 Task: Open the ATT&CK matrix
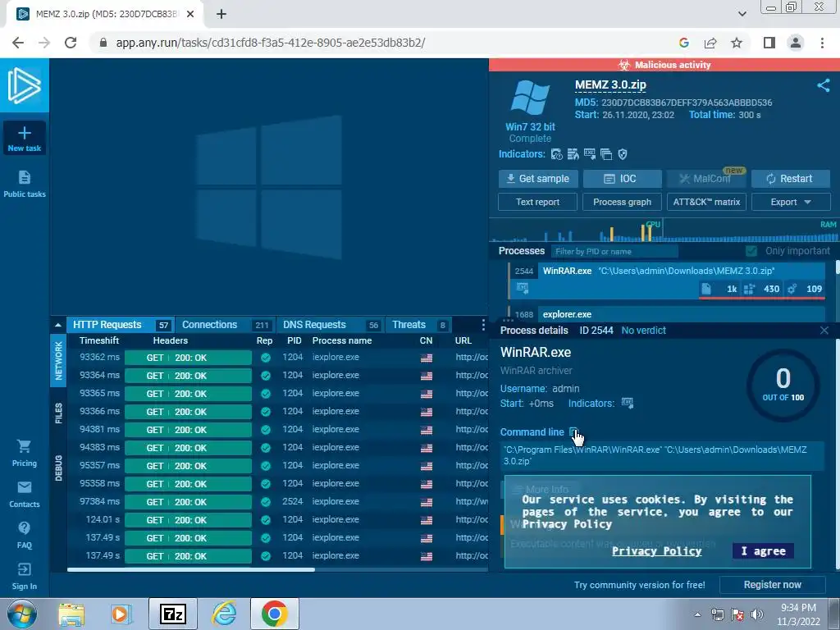pos(706,202)
